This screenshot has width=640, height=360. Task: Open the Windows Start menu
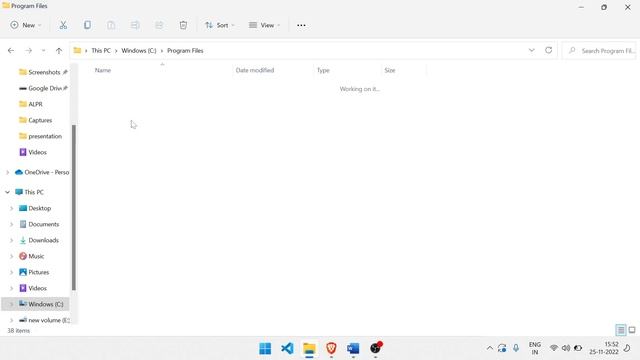265,348
